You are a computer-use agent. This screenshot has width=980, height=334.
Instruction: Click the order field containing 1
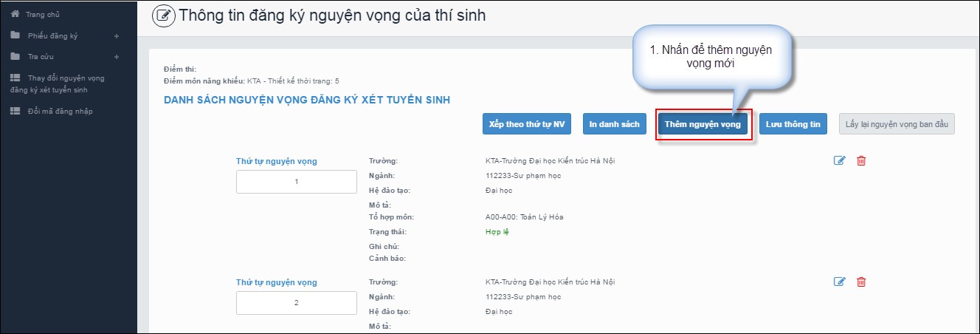(297, 182)
